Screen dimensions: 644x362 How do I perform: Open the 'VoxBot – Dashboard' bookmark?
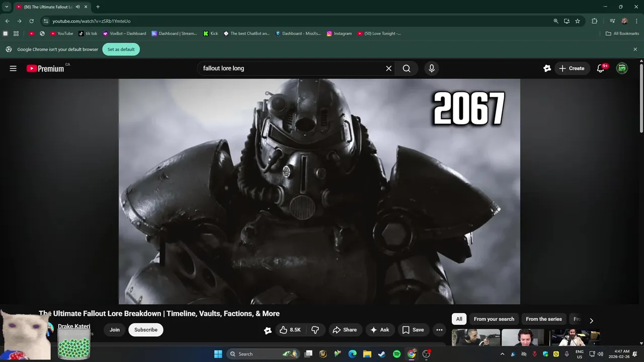click(x=124, y=34)
